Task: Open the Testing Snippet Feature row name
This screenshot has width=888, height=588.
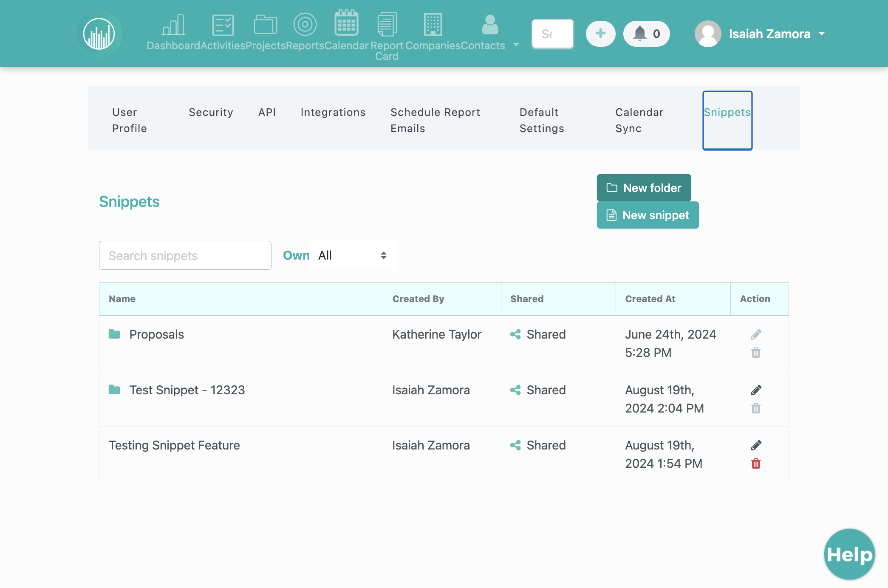Action: 174,445
